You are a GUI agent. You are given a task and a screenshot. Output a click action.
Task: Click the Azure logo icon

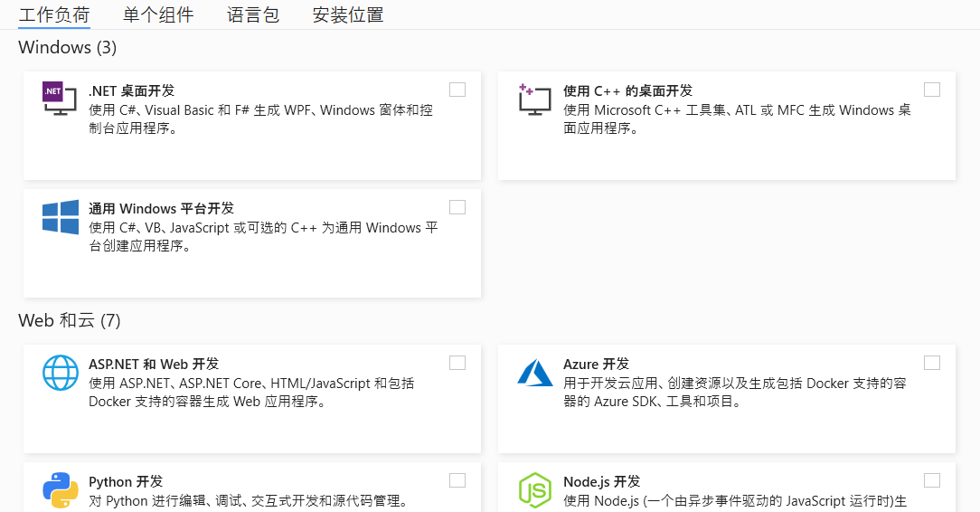pos(535,373)
